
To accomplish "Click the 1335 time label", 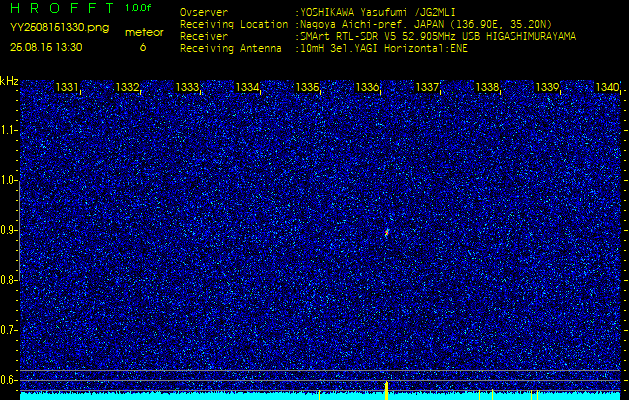I will coord(307,87).
